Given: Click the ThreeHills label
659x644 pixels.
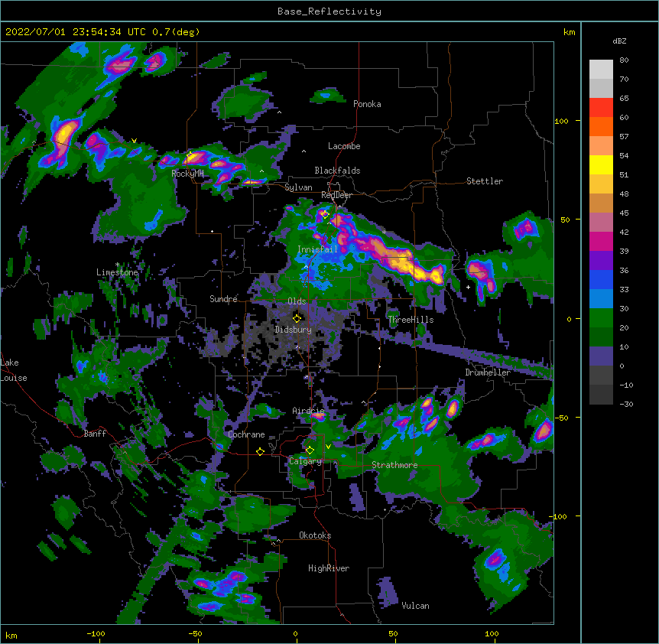Looking at the screenshot, I should coord(411,320).
